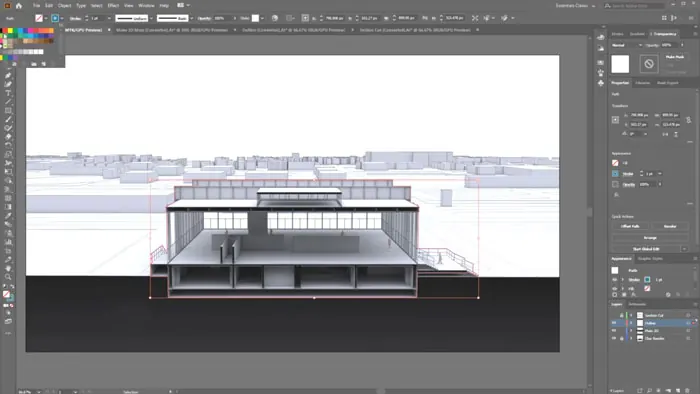Viewport: 700px width, 394px height.
Task: Open the Symbols panel from the dock
Action: (601, 83)
